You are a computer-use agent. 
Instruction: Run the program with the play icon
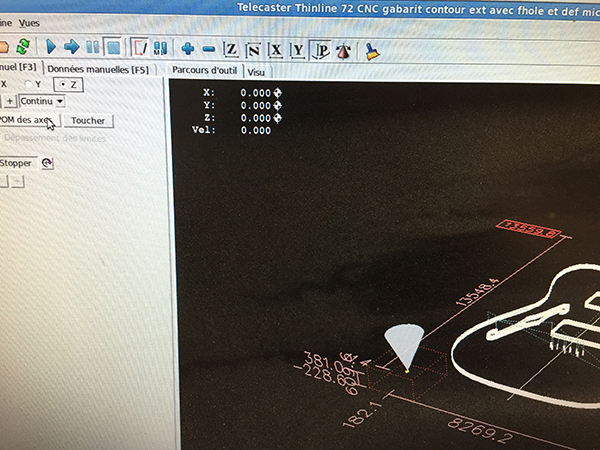[x=51, y=47]
